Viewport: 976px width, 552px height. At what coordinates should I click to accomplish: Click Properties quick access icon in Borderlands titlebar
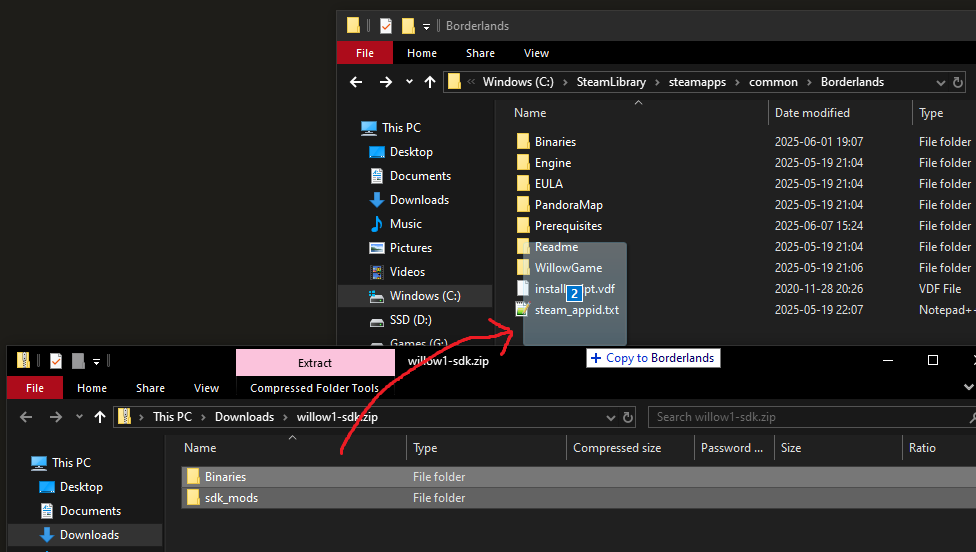pos(386,26)
